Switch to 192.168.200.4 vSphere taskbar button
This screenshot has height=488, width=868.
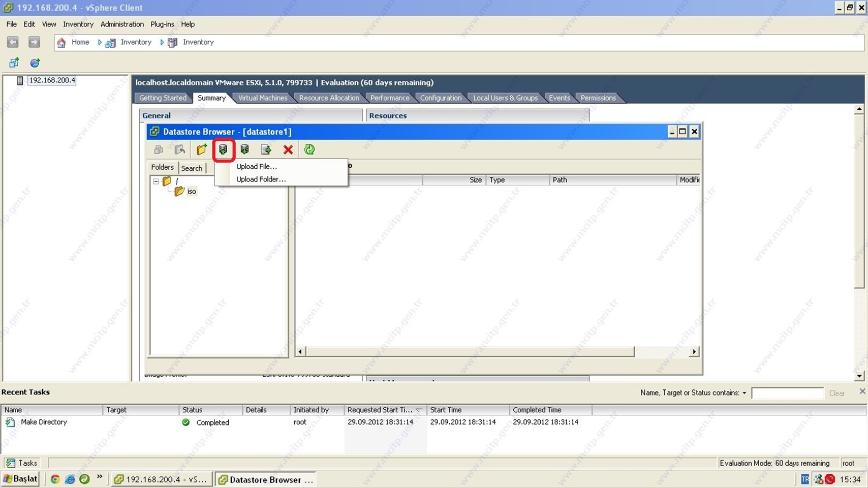tap(161, 479)
